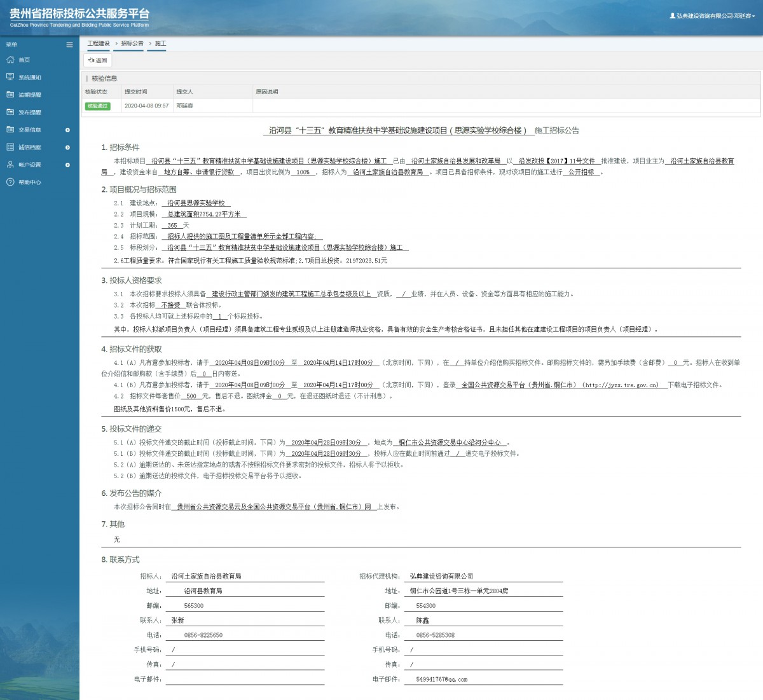Click the green 核验通过 status badge
Viewport: 763px width, 700px height.
click(x=97, y=106)
